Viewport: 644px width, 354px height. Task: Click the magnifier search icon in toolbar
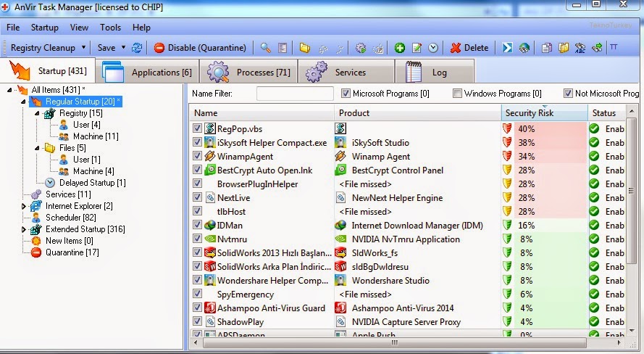tap(265, 48)
